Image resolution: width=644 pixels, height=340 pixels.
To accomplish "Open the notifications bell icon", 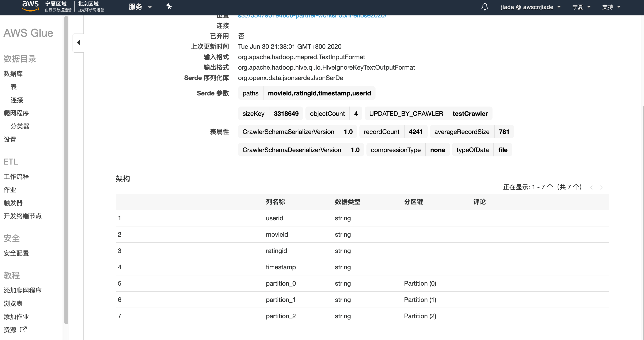I will [x=485, y=7].
